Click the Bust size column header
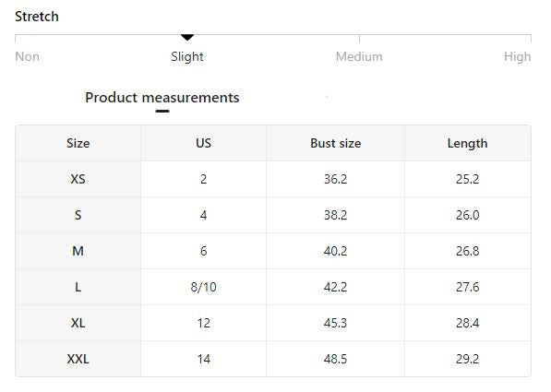Viewport: 551px width, 392px height. tap(336, 143)
